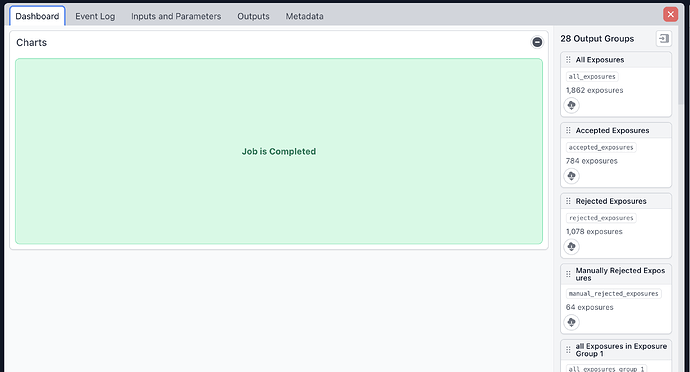Screen dimensions: 690x372
Task: Click the rejected_exposures tag
Action: pyautogui.click(x=601, y=218)
